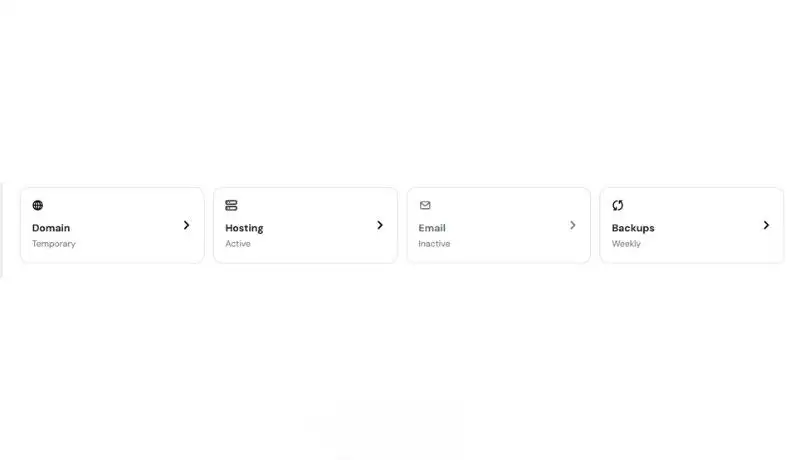
Task: Click the envelope icon above Email
Action: coord(425,205)
